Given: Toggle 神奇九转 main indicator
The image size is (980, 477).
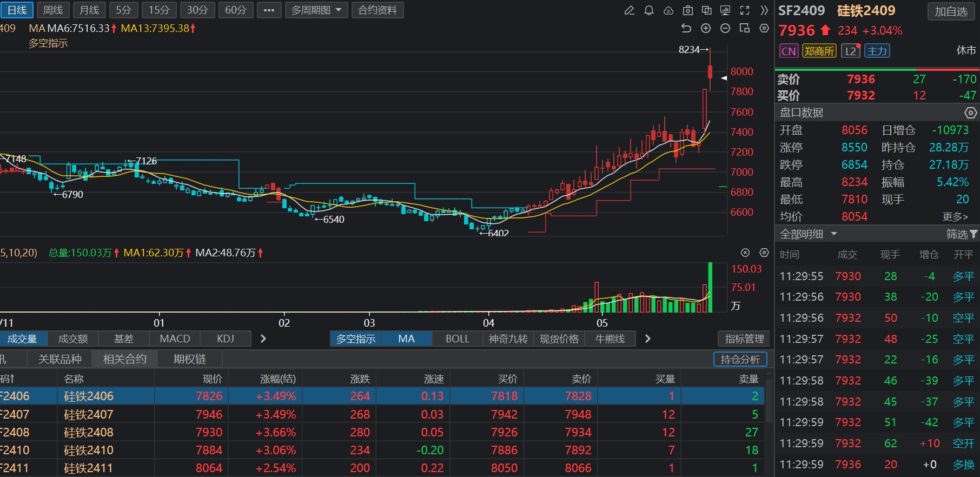Looking at the screenshot, I should [508, 339].
